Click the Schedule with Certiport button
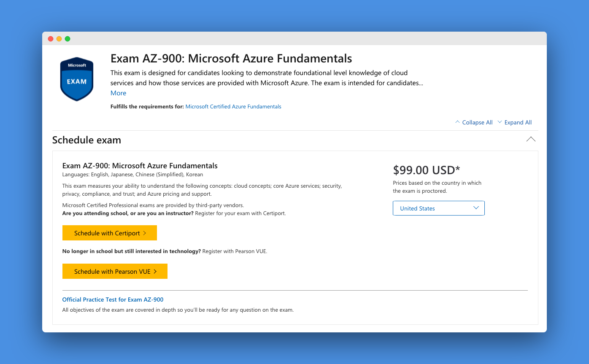Screen dimensions: 589x364 pyautogui.click(x=110, y=233)
